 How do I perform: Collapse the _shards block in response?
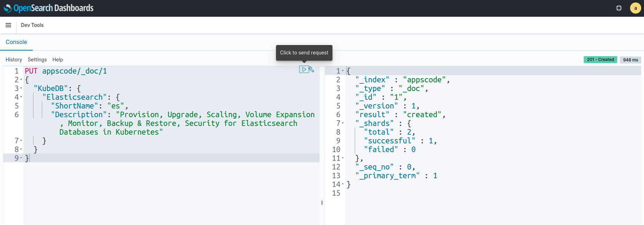point(343,123)
